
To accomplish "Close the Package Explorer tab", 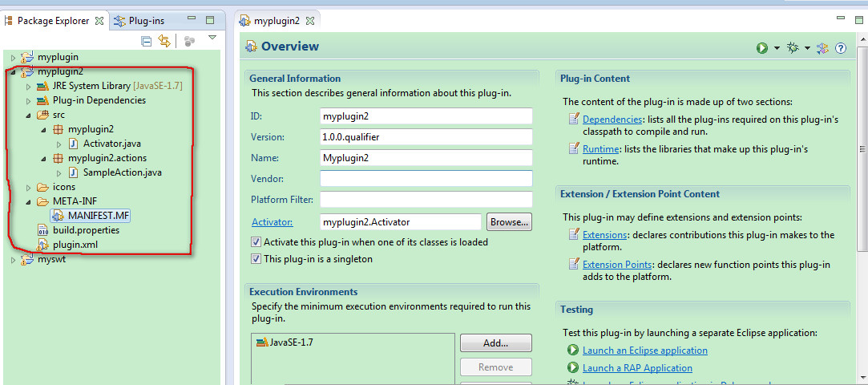I will coord(99,21).
